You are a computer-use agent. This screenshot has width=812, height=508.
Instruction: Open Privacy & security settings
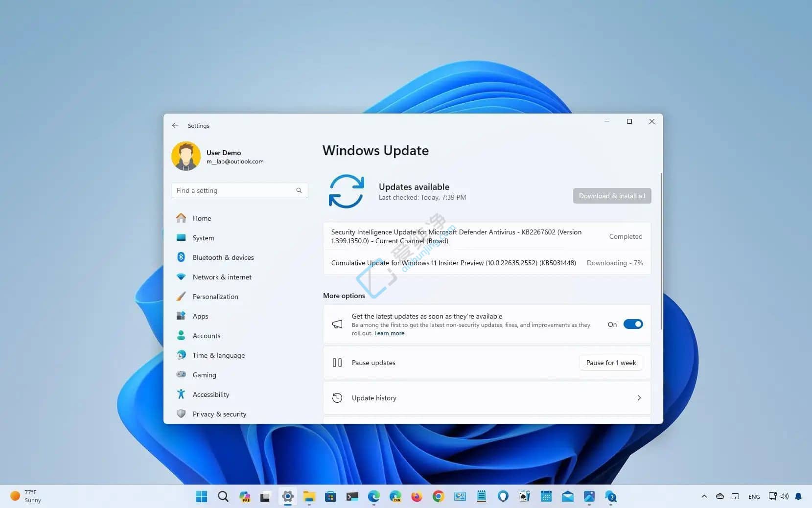tap(219, 414)
